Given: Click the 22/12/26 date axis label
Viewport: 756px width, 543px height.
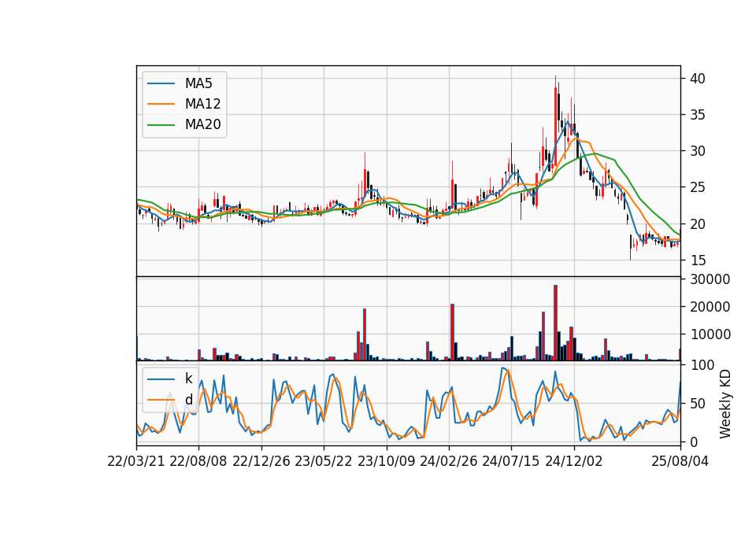Looking at the screenshot, I should tap(261, 462).
